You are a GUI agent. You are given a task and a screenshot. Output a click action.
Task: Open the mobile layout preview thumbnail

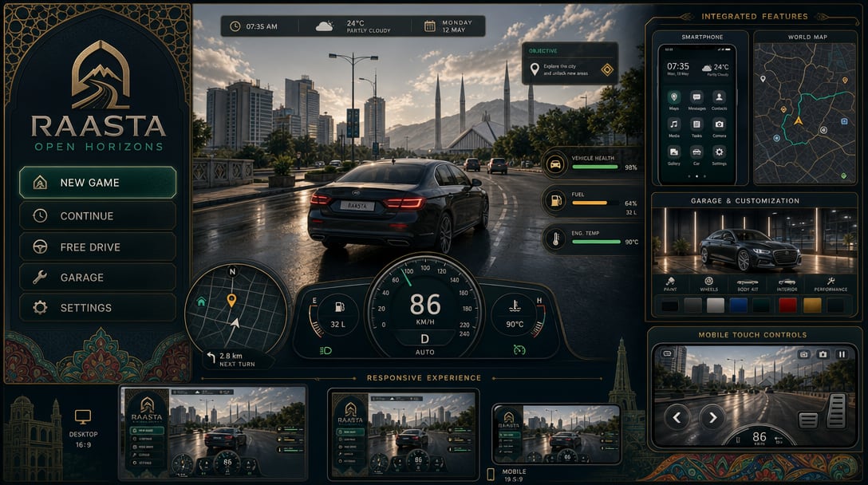(556, 435)
